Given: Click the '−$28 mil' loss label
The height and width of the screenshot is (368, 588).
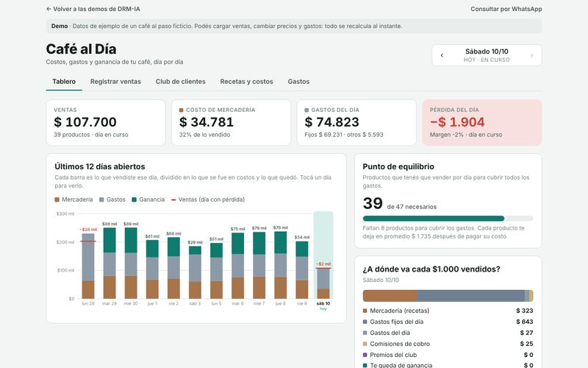Looking at the screenshot, I should point(88,230).
